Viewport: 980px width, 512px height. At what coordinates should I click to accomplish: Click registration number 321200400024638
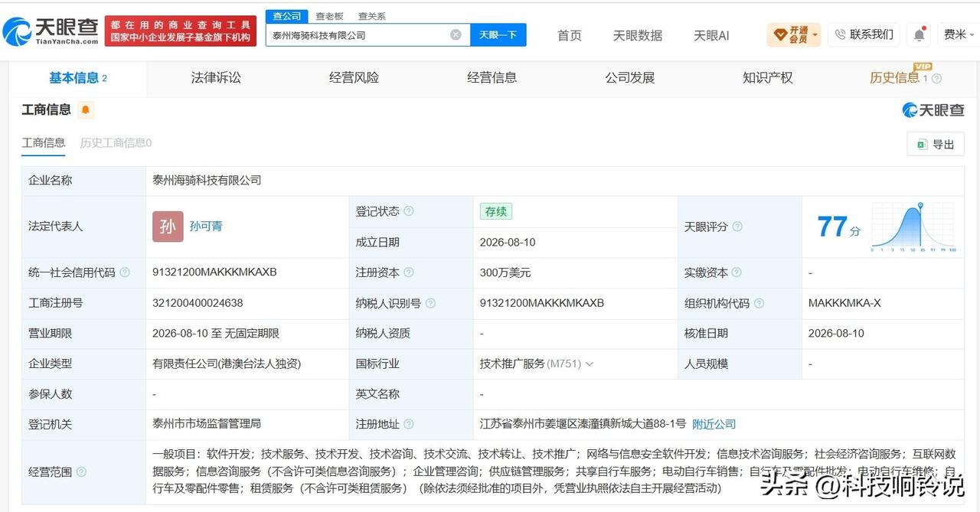click(198, 303)
